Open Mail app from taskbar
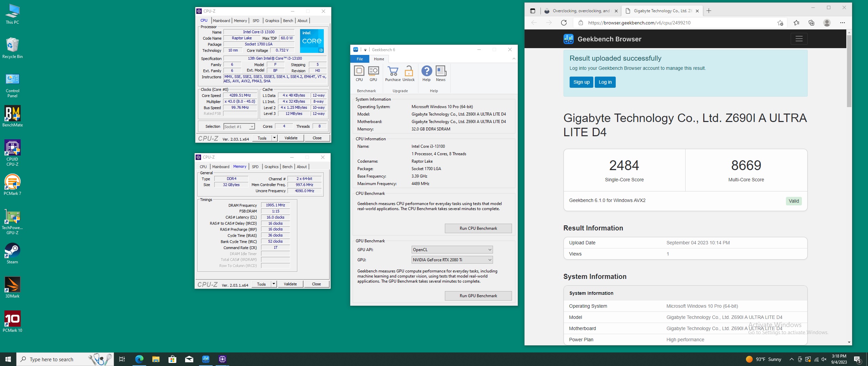 point(189,359)
